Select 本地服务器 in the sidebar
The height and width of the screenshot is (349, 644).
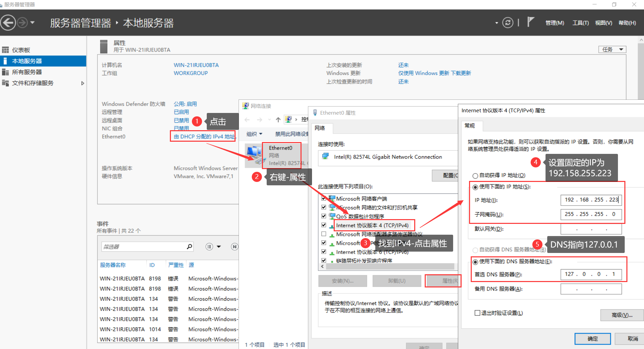coord(43,61)
